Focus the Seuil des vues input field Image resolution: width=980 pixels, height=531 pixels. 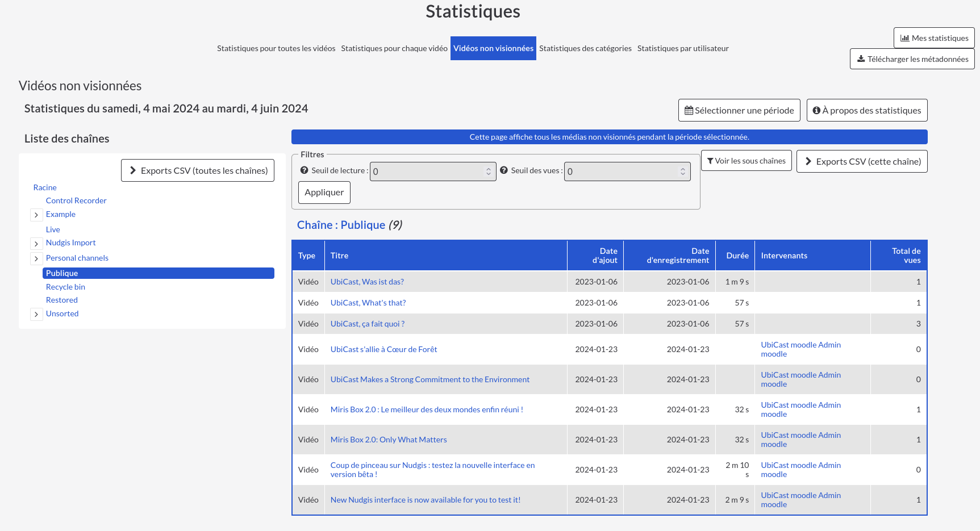627,172
